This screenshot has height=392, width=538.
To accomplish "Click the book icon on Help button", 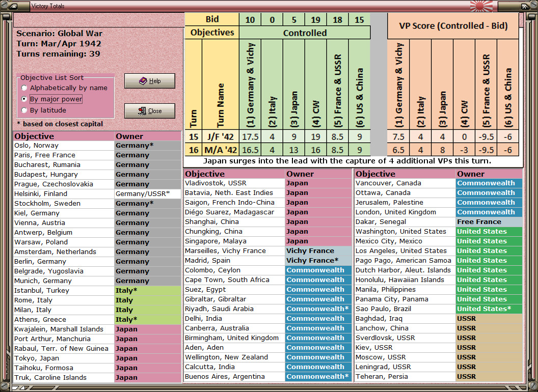I will (143, 81).
